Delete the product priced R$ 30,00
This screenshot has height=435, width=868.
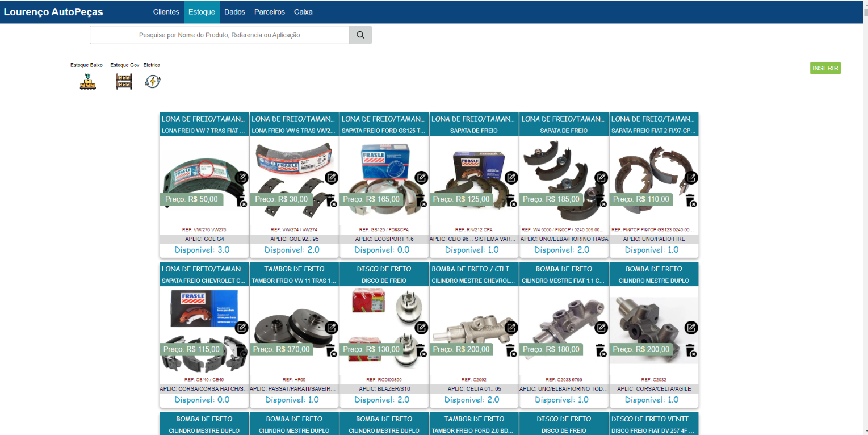click(331, 200)
